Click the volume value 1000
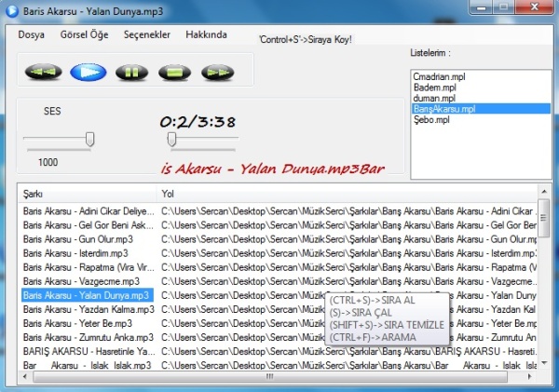559x392 pixels. click(x=48, y=162)
